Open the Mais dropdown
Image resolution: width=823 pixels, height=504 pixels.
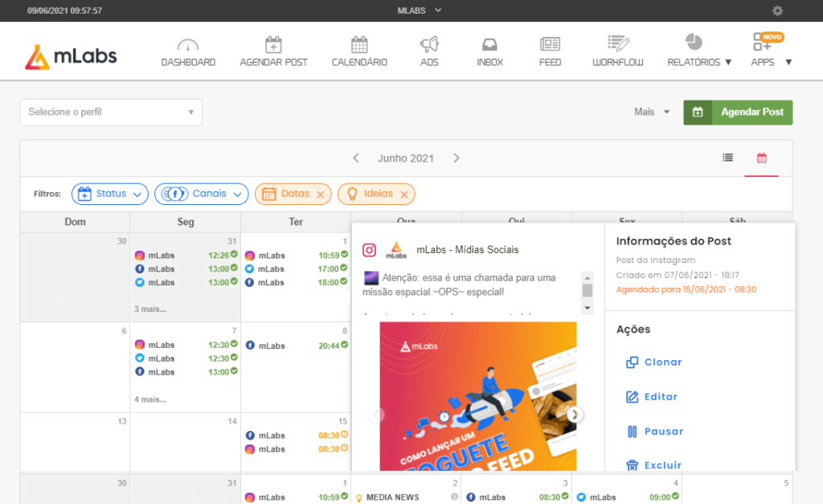pos(651,112)
